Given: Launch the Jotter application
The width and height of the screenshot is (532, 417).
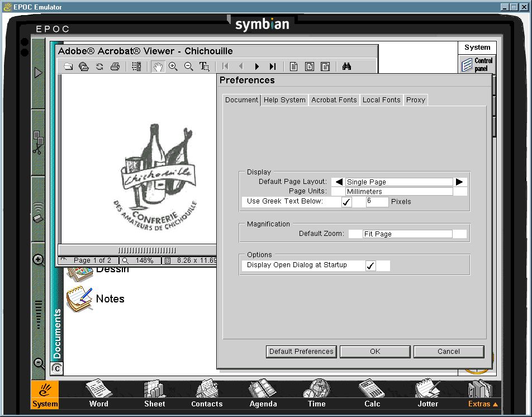Looking at the screenshot, I should (x=428, y=394).
